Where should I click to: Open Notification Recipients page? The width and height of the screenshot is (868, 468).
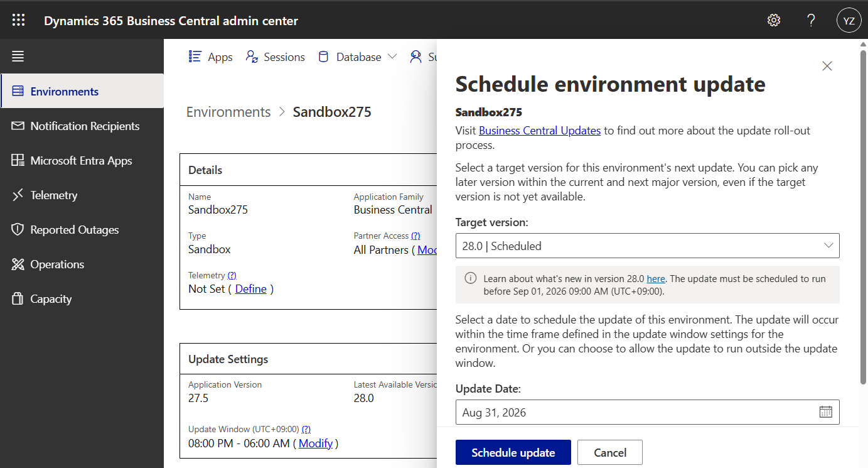[85, 126]
